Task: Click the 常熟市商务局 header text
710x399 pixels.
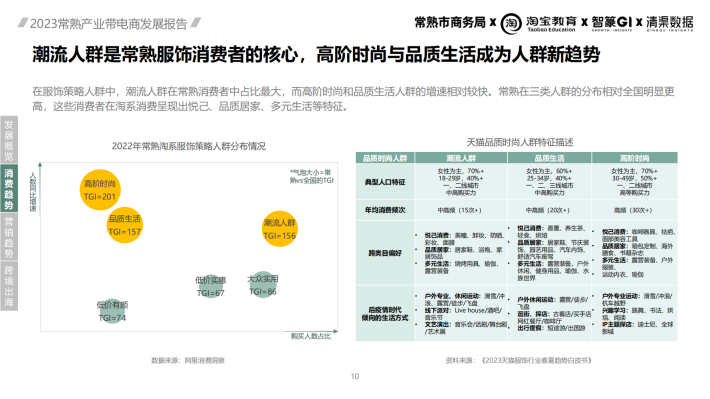Action: [x=450, y=22]
